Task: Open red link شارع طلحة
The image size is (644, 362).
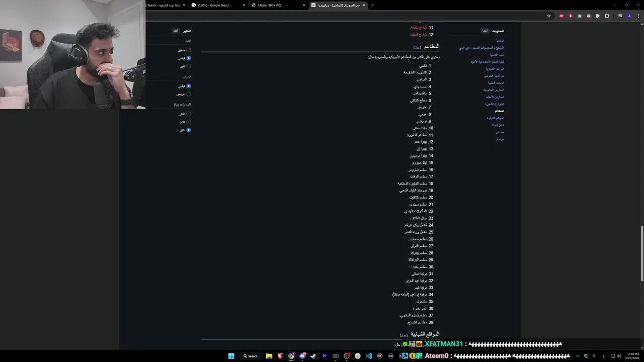Action: pyautogui.click(x=419, y=28)
